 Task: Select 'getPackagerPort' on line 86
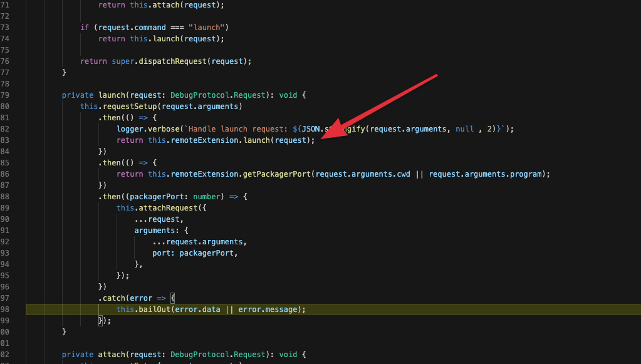277,174
